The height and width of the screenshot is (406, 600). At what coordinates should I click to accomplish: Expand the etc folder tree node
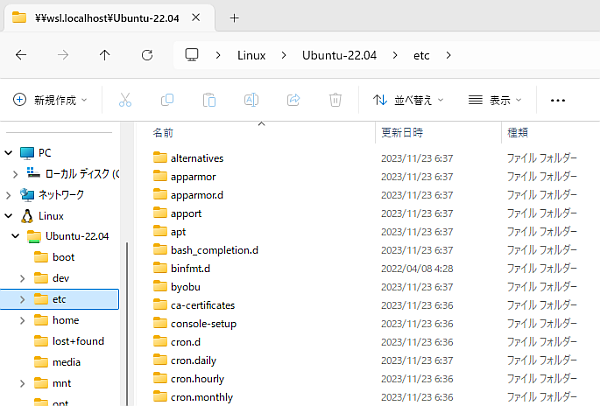click(22, 299)
